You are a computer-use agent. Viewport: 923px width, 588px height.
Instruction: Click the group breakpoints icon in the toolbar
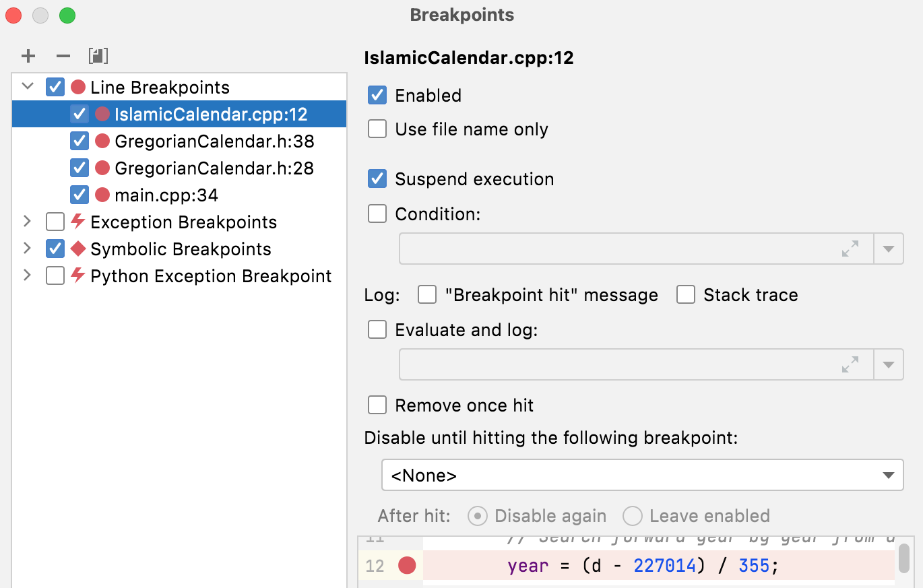[x=98, y=56]
